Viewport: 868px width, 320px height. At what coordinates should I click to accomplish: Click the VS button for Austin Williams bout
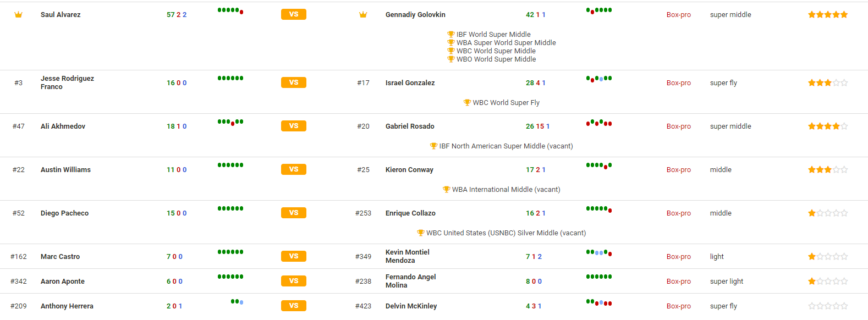(294, 169)
